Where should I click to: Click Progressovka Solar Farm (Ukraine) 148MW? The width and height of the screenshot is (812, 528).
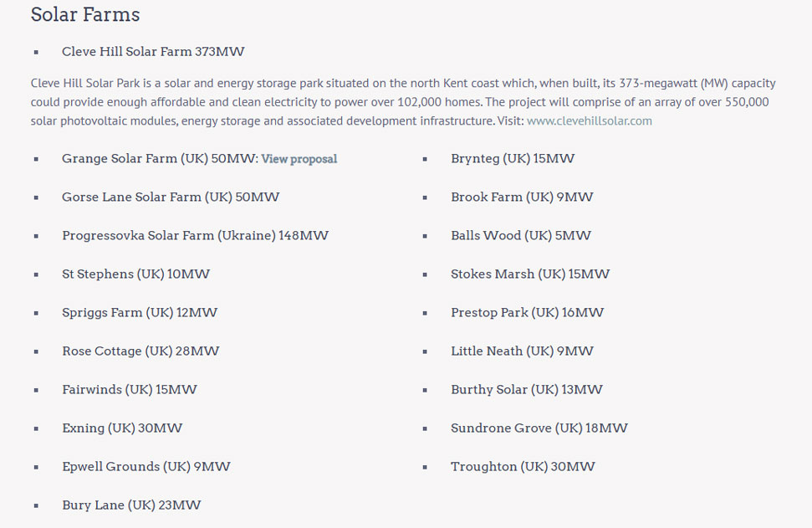point(195,236)
